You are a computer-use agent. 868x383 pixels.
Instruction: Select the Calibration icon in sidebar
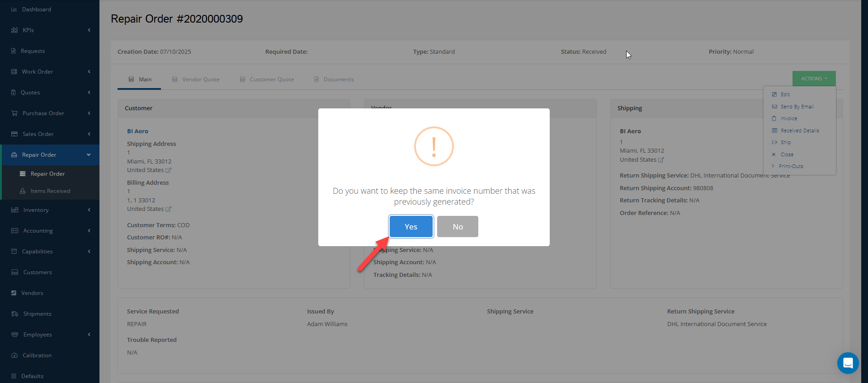click(x=14, y=355)
